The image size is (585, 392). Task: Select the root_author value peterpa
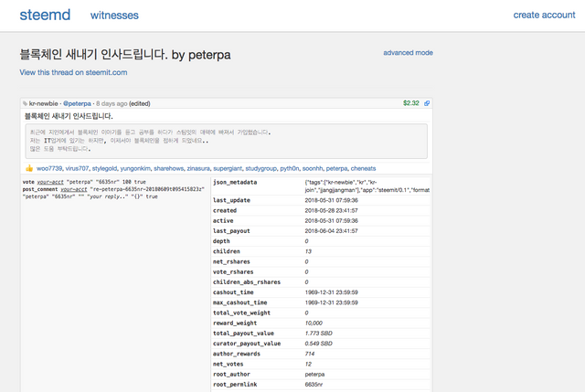click(314, 374)
